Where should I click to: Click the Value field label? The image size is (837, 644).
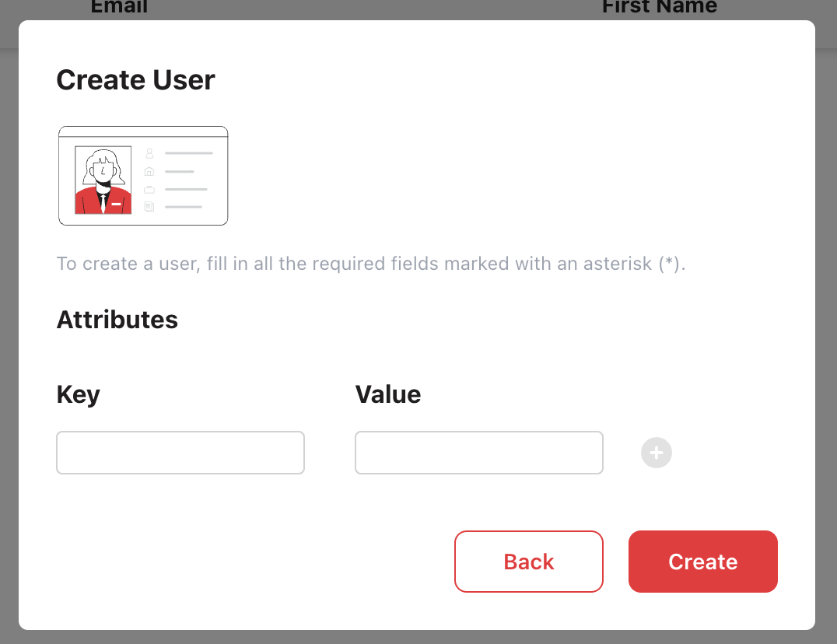point(388,395)
